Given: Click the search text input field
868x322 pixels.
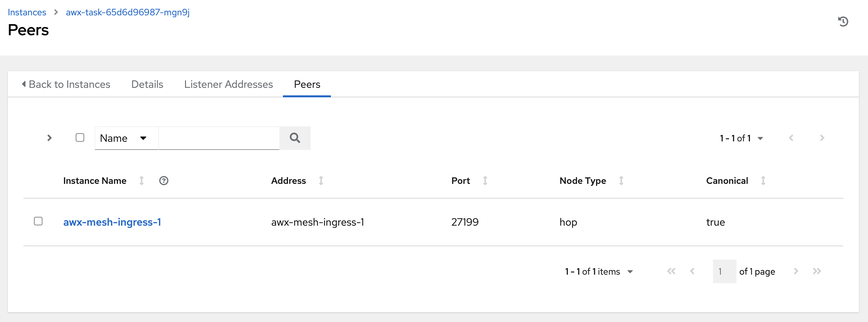Looking at the screenshot, I should click(219, 138).
